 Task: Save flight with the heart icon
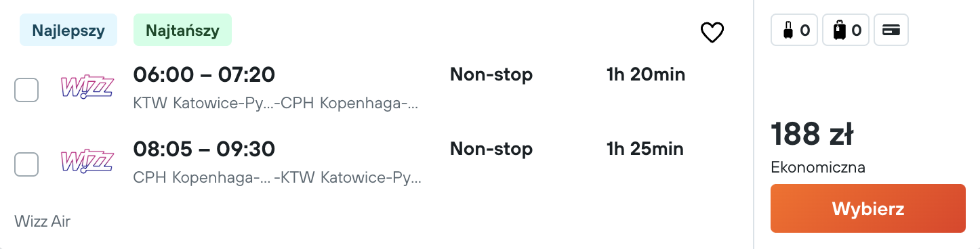pyautogui.click(x=712, y=32)
